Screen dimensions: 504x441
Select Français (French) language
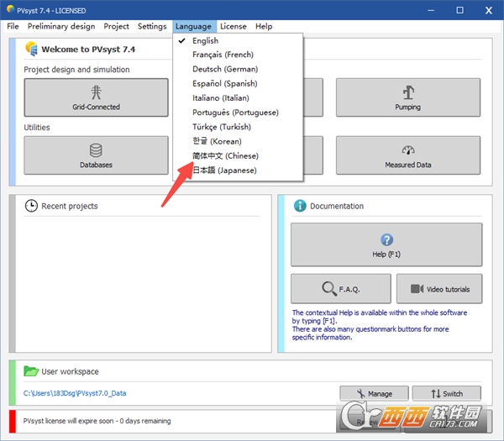click(238, 55)
